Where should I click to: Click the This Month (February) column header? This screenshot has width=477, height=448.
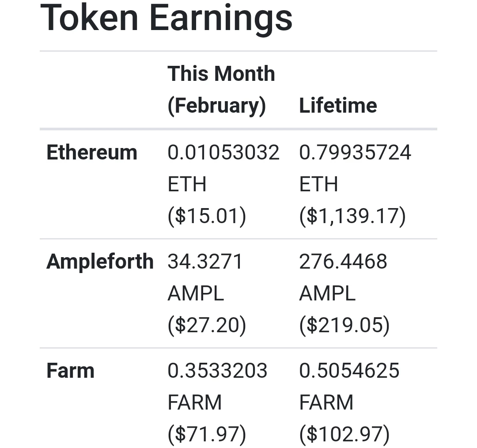click(x=221, y=90)
